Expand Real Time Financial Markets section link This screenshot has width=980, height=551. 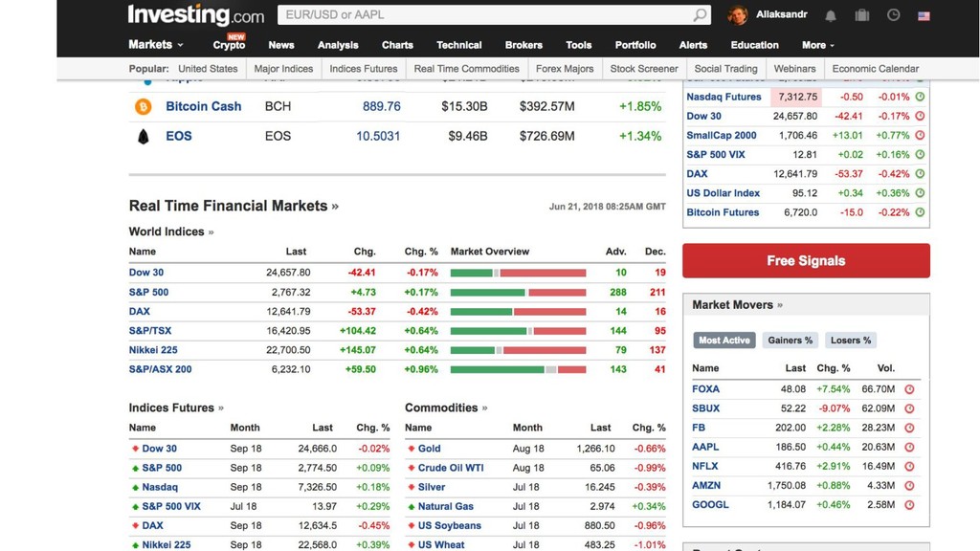pos(234,207)
